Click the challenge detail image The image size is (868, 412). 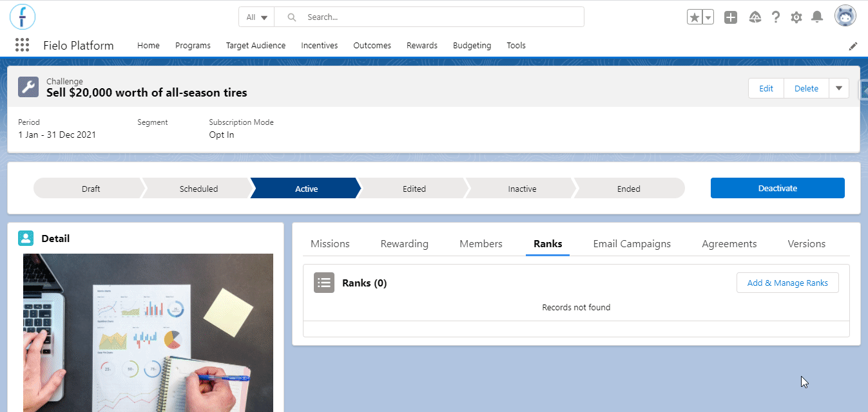click(148, 333)
